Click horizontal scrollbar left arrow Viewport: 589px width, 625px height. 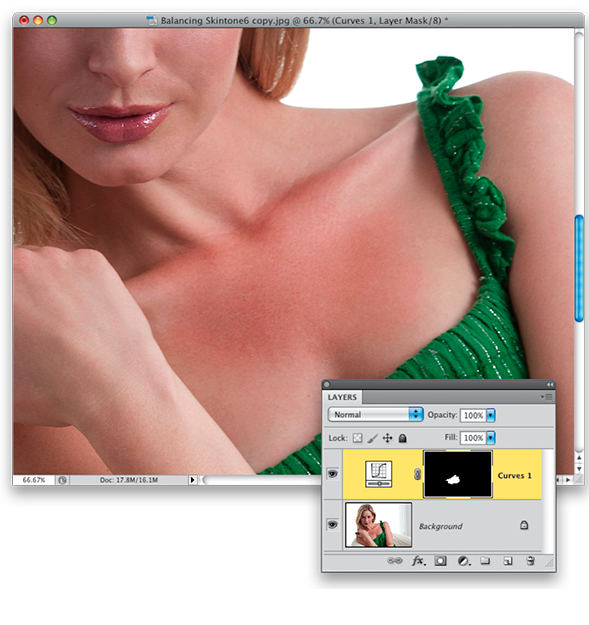click(x=558, y=480)
